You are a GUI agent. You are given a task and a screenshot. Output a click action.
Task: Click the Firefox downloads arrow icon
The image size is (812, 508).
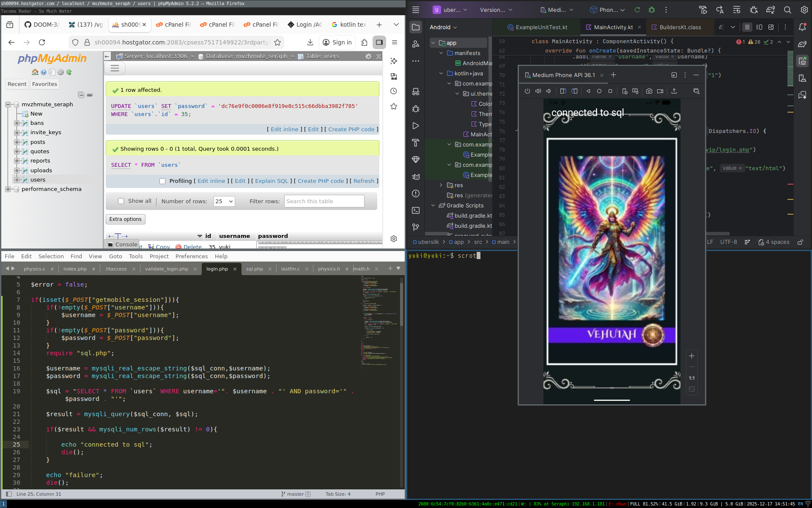310,42
